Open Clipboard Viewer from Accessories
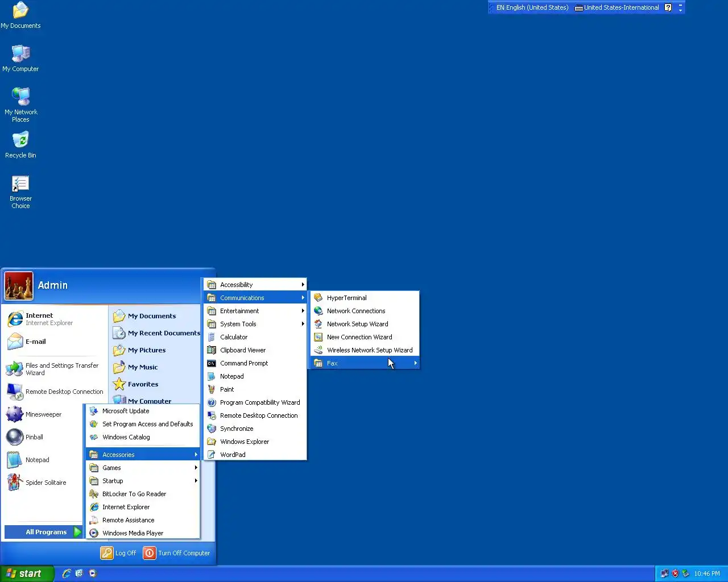 click(255, 350)
